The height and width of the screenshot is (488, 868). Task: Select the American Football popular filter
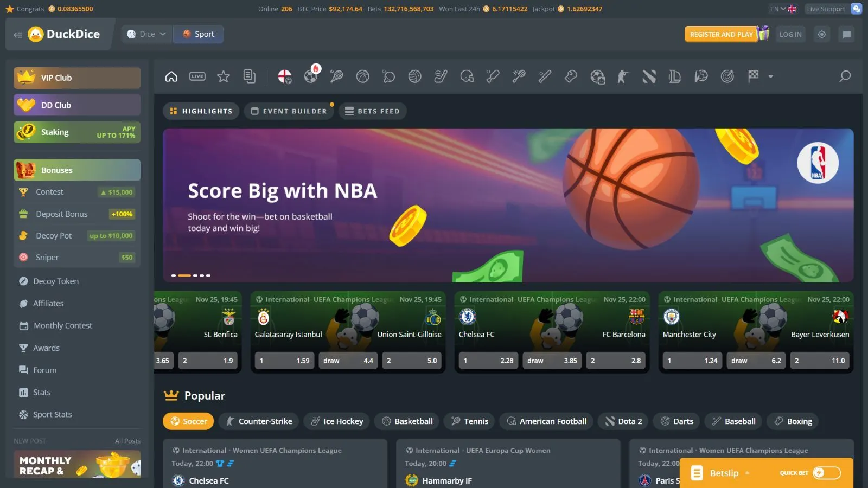546,421
